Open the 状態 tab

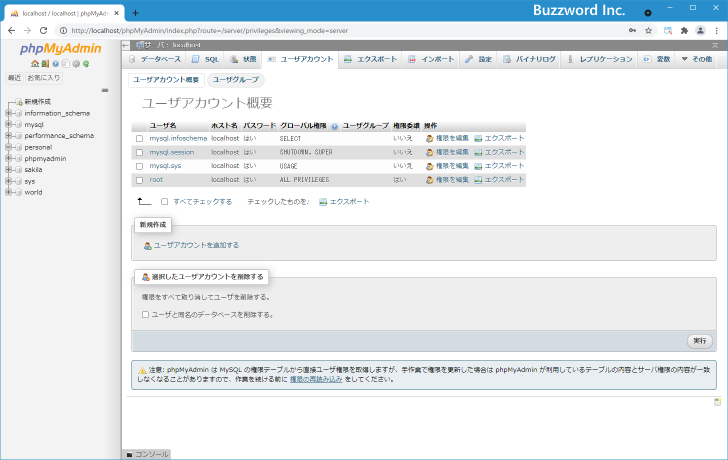click(x=243, y=59)
